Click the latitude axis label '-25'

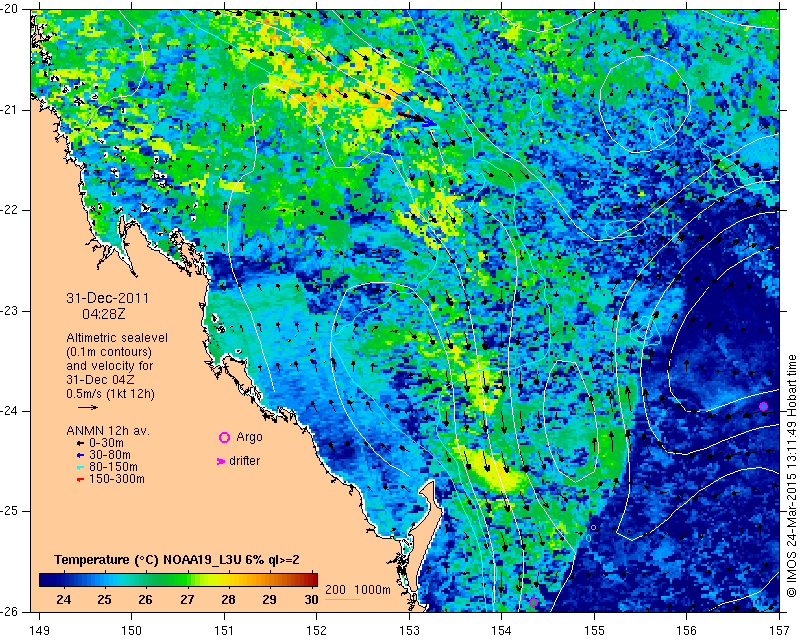click(x=10, y=511)
